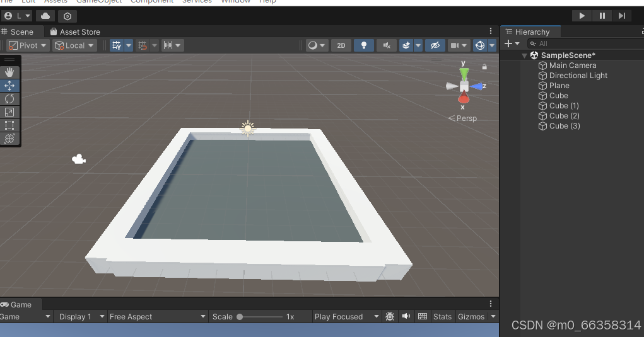Toggle scene lighting
The width and height of the screenshot is (644, 337).
pos(363,45)
